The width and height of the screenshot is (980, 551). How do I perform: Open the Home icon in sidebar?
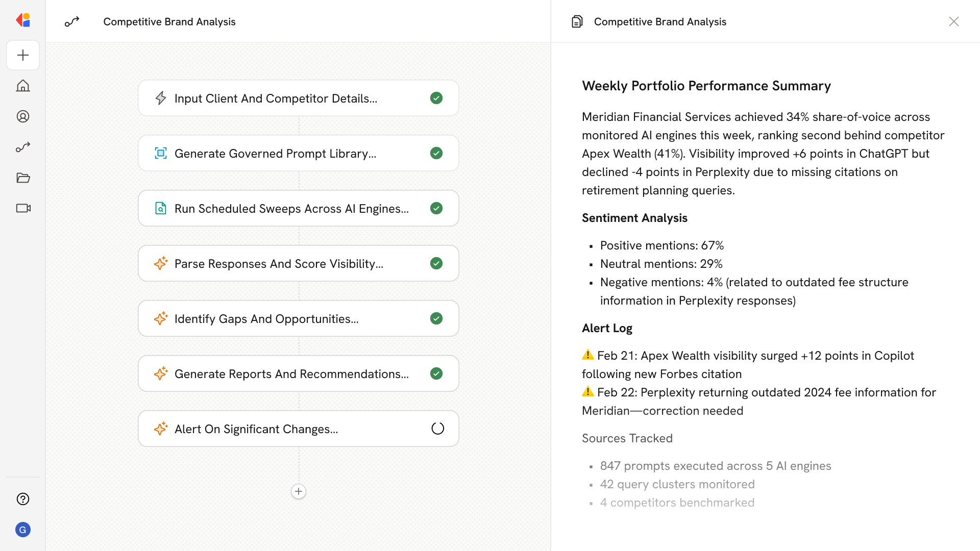(23, 86)
